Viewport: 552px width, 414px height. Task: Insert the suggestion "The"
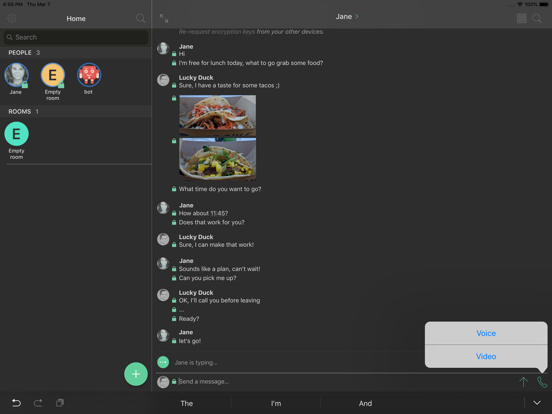tap(187, 403)
